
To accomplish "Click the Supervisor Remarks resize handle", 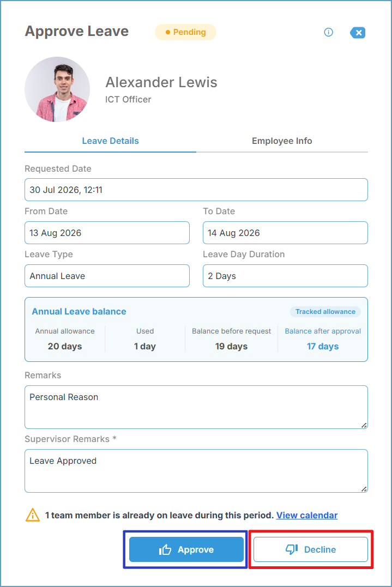I will (364, 489).
